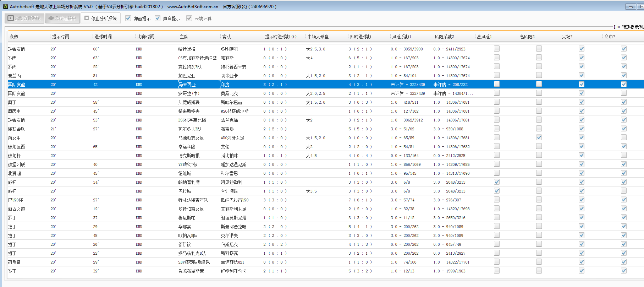The image size is (644, 287).
Task: Disable the 声音提示 checkbox
Action: [x=158, y=18]
